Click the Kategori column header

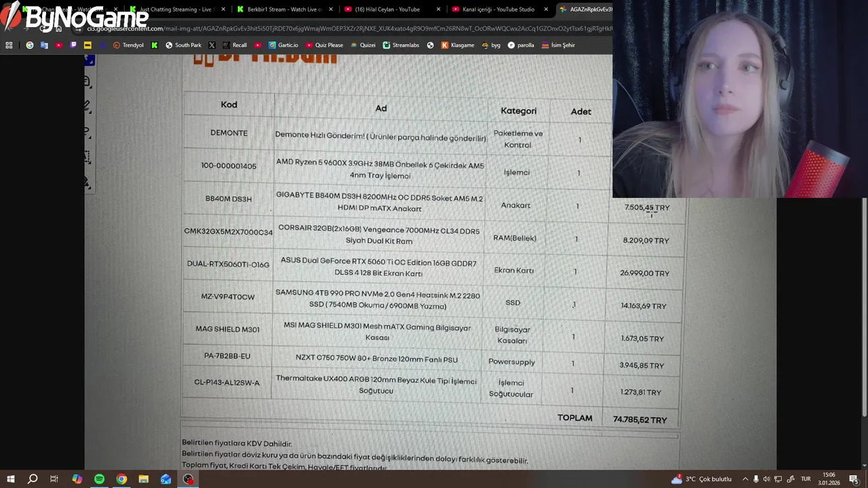pos(519,110)
